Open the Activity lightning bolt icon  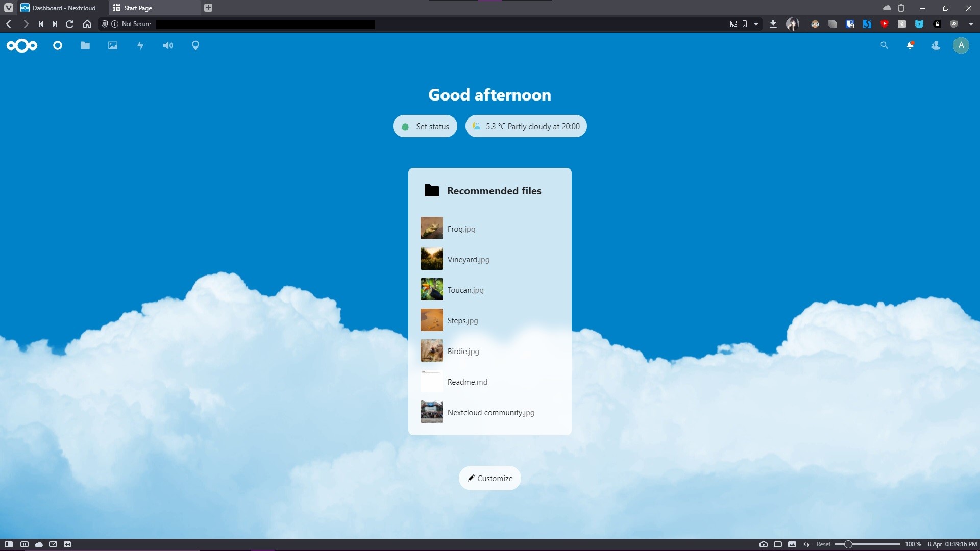tap(140, 45)
